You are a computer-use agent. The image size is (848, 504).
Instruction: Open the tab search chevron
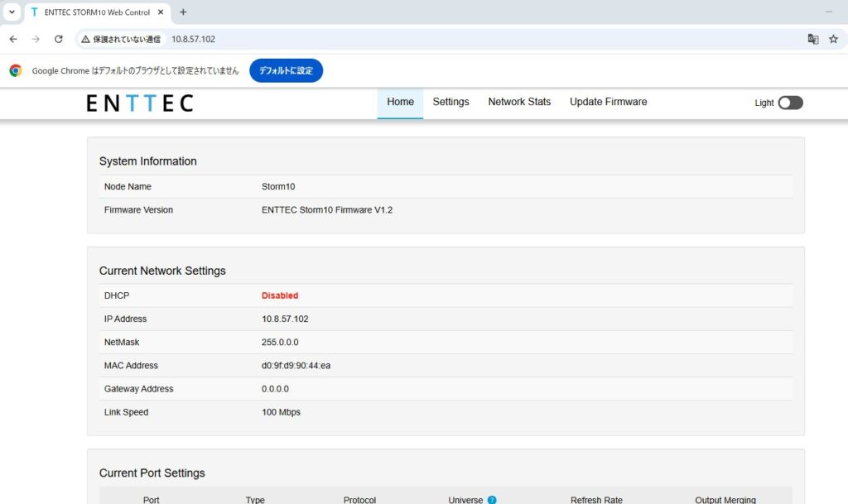(12, 12)
